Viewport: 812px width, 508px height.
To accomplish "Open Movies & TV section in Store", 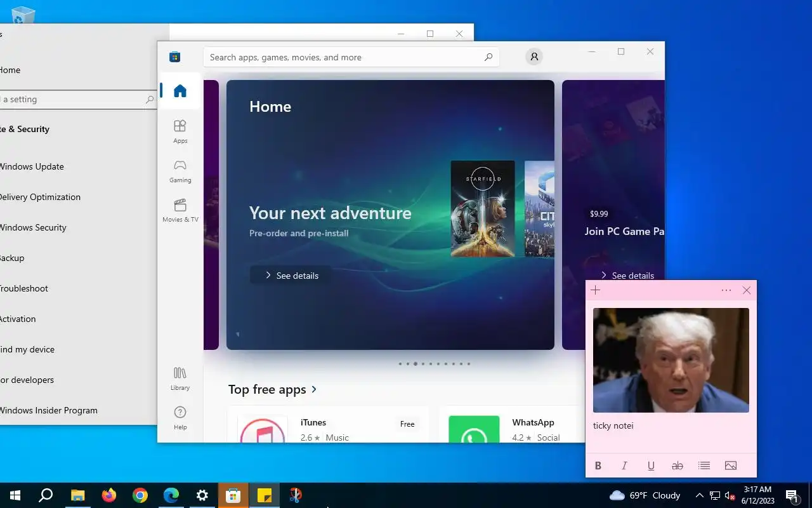I will coord(180,210).
